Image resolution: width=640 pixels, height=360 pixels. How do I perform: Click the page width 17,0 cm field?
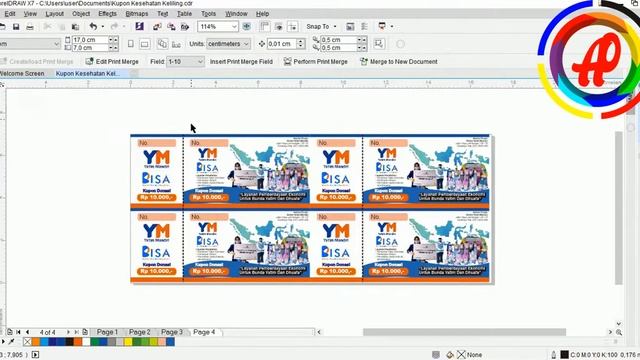tap(90, 40)
